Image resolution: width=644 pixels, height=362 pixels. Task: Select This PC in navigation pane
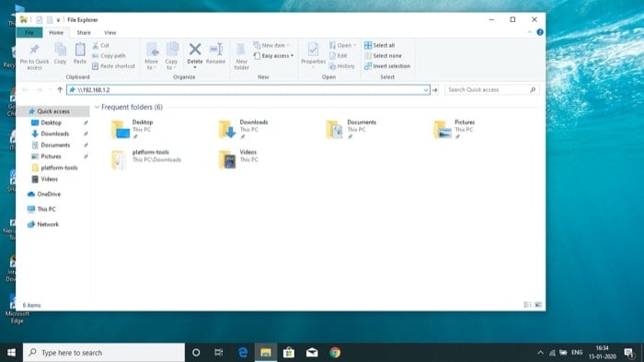46,209
